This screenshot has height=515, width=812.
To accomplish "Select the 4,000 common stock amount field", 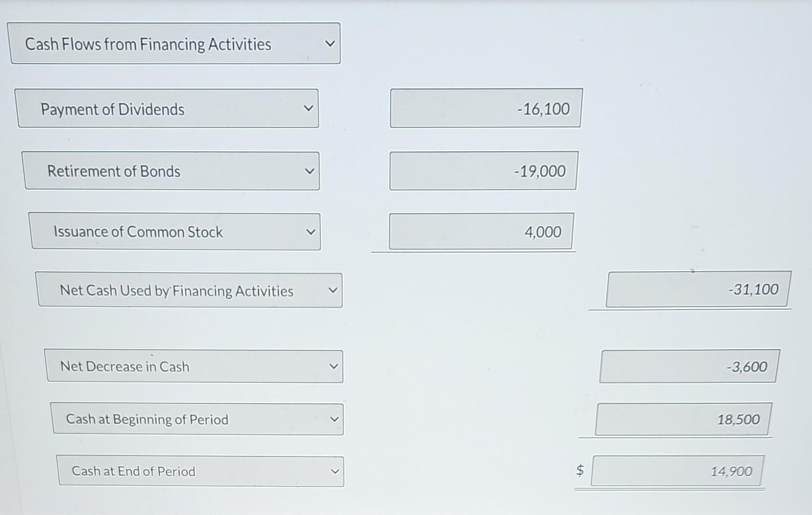I will tap(481, 232).
